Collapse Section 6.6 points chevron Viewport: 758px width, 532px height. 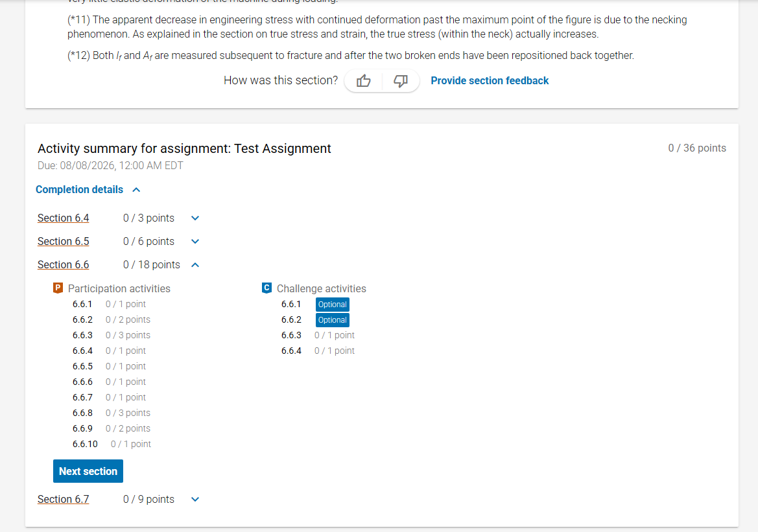(x=195, y=265)
